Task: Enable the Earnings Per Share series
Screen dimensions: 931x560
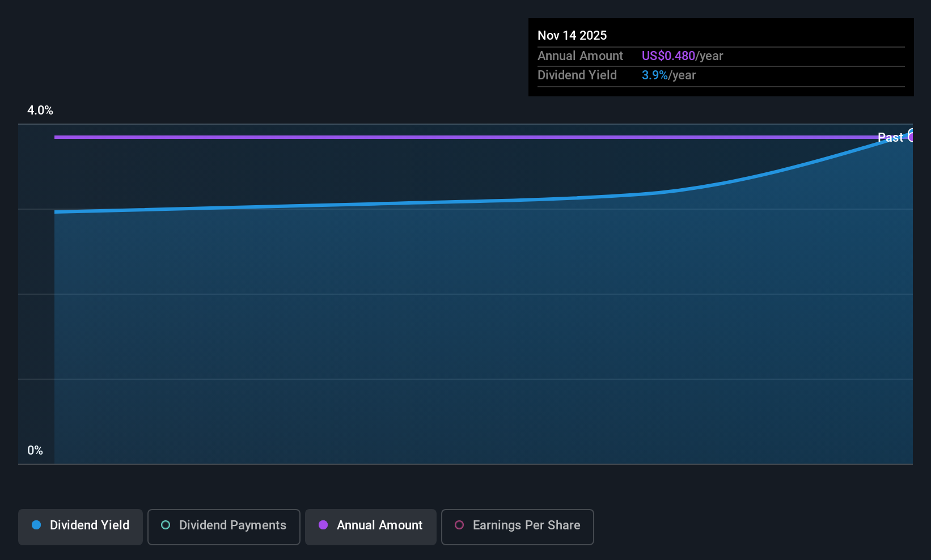Action: (518, 527)
